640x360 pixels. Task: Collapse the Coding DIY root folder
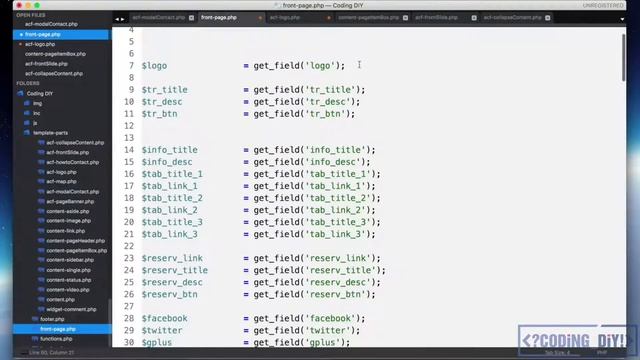[x=20, y=93]
